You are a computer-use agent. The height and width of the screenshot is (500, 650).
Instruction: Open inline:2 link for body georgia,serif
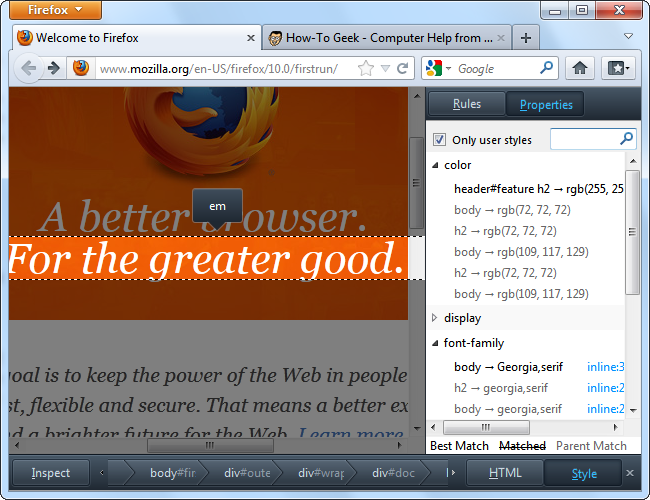click(606, 409)
